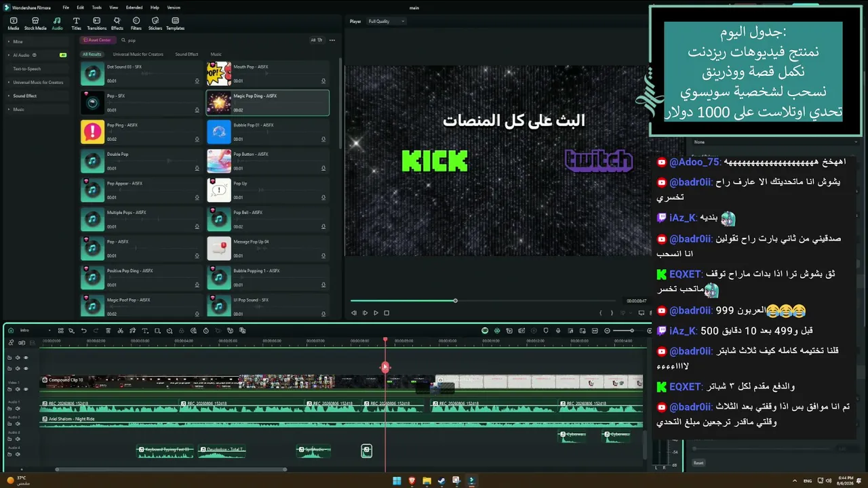This screenshot has width=868, height=488.
Task: Download the Pop Ping - AISFX sound
Action: 197,140
